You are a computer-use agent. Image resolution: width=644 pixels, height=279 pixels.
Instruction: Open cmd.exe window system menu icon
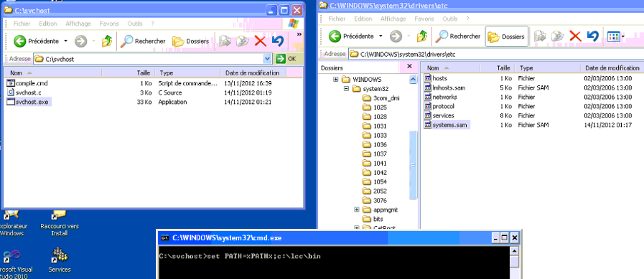point(164,237)
